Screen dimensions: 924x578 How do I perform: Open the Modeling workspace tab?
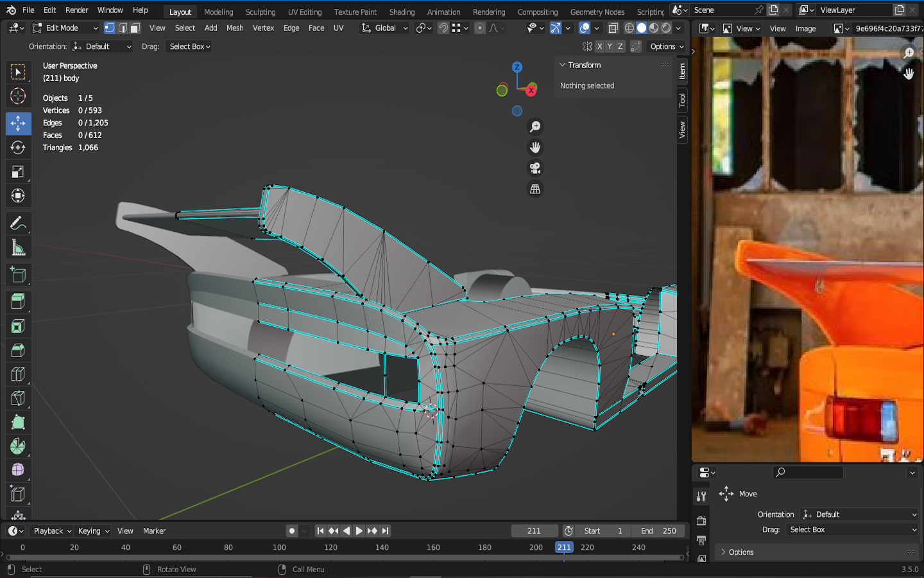218,12
